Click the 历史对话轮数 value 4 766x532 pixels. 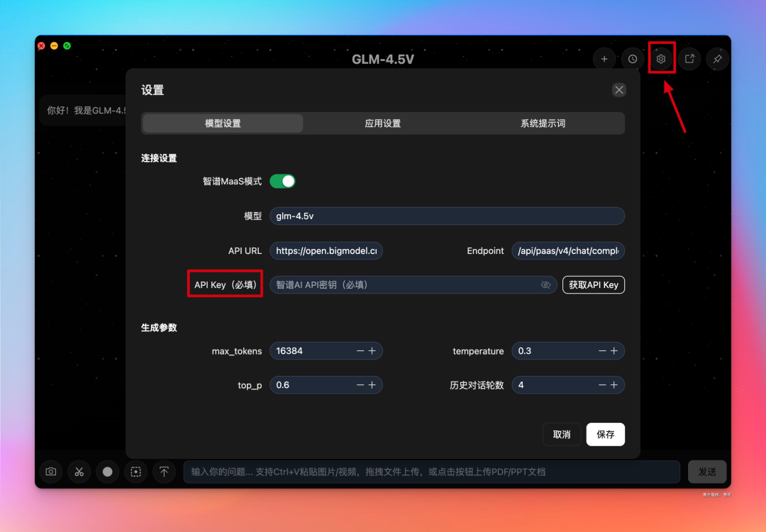[521, 385]
